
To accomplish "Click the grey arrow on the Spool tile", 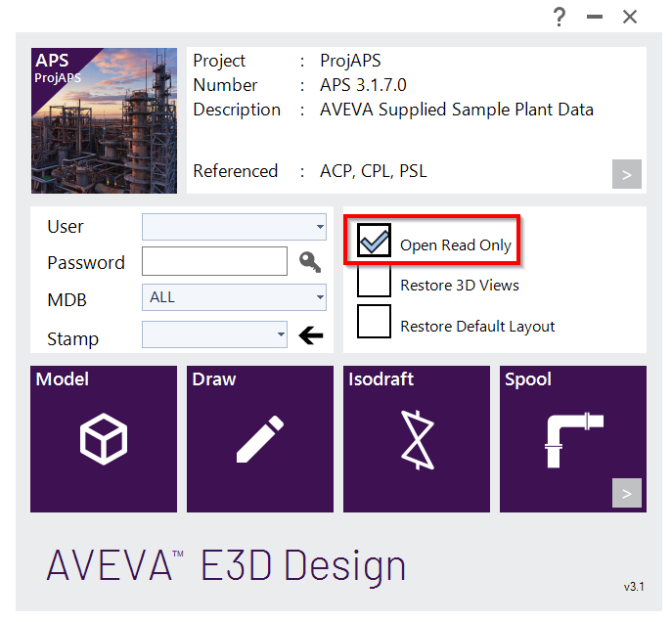I will 627,493.
